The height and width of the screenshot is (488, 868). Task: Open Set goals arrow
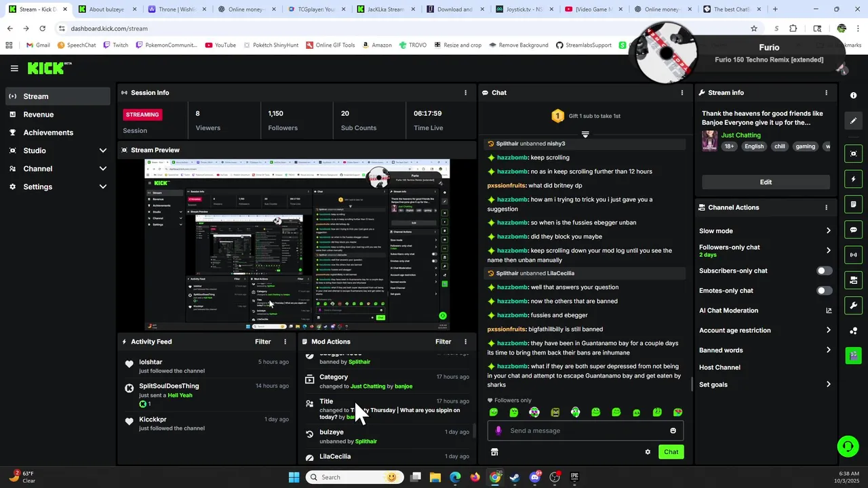coord(828,384)
